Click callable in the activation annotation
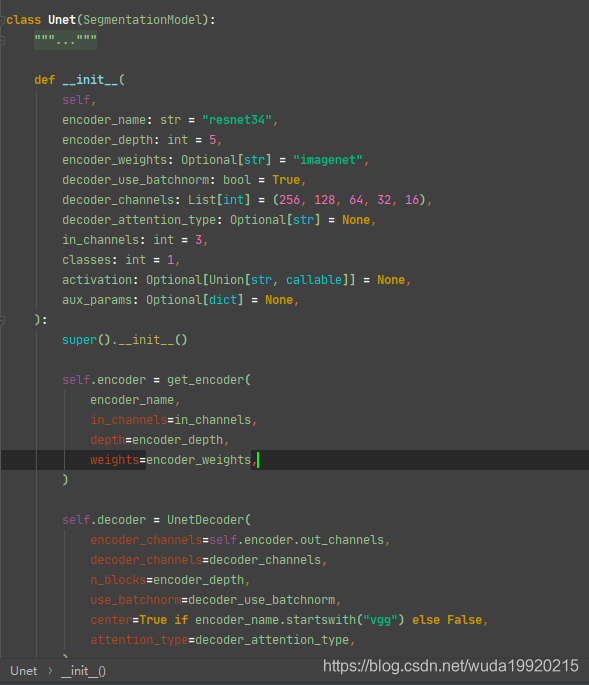The width and height of the screenshot is (589, 685). click(314, 280)
